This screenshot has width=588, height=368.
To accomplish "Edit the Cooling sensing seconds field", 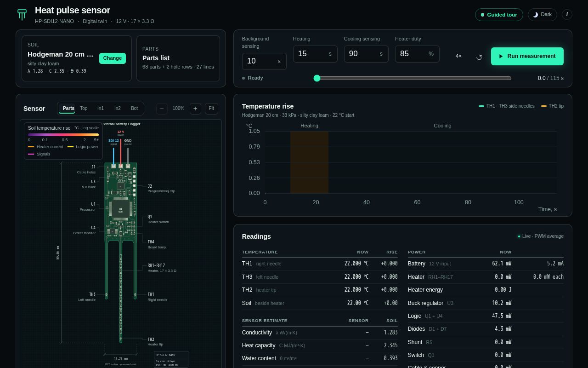I will (366, 54).
